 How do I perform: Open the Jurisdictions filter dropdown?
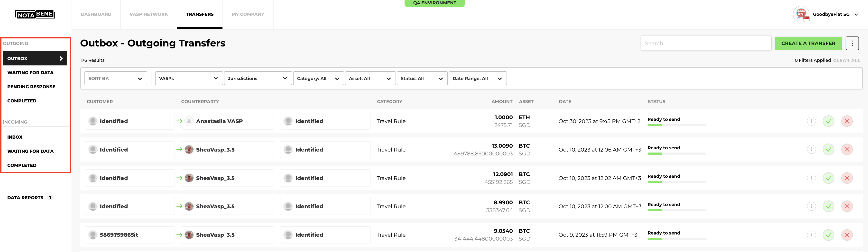[x=258, y=78]
